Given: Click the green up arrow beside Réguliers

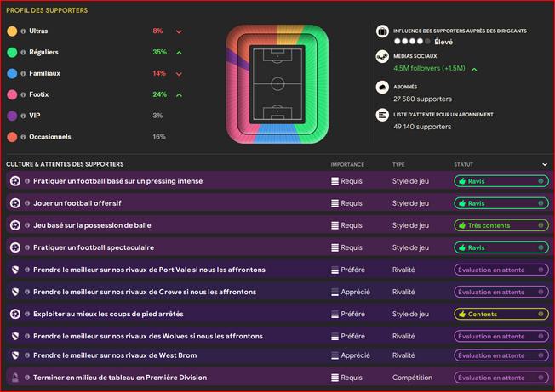Looking at the screenshot, I should (x=179, y=52).
